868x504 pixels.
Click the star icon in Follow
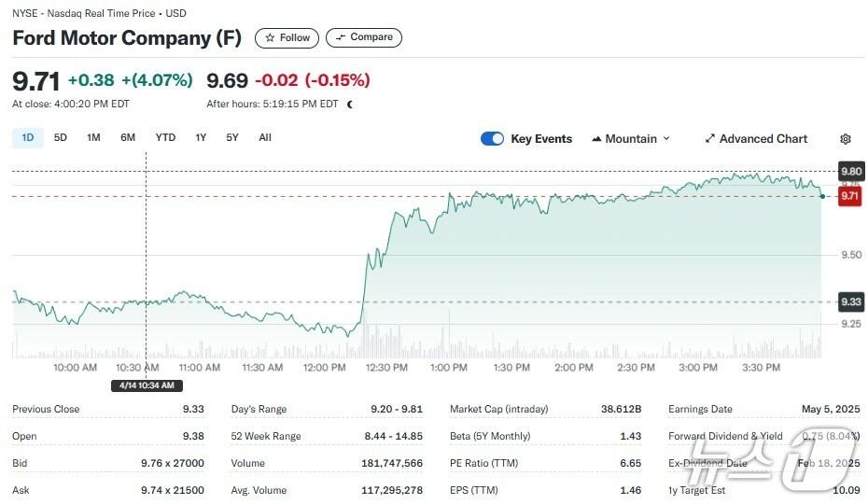(x=270, y=38)
